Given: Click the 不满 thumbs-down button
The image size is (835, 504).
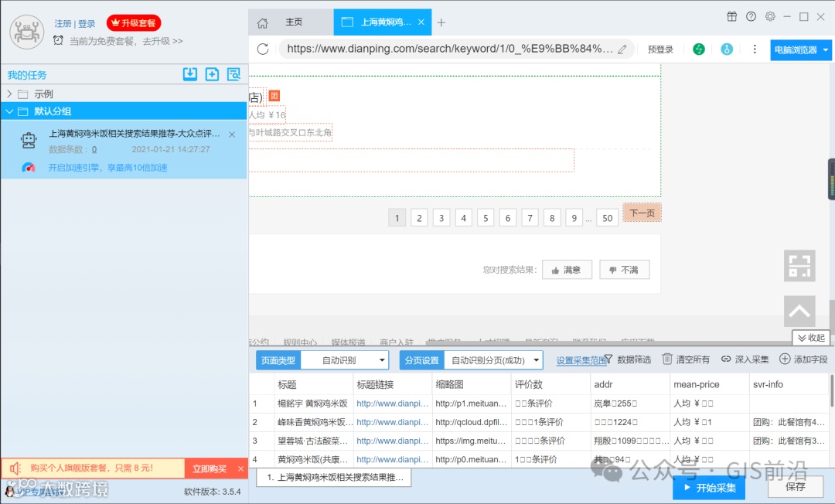Looking at the screenshot, I should click(624, 270).
